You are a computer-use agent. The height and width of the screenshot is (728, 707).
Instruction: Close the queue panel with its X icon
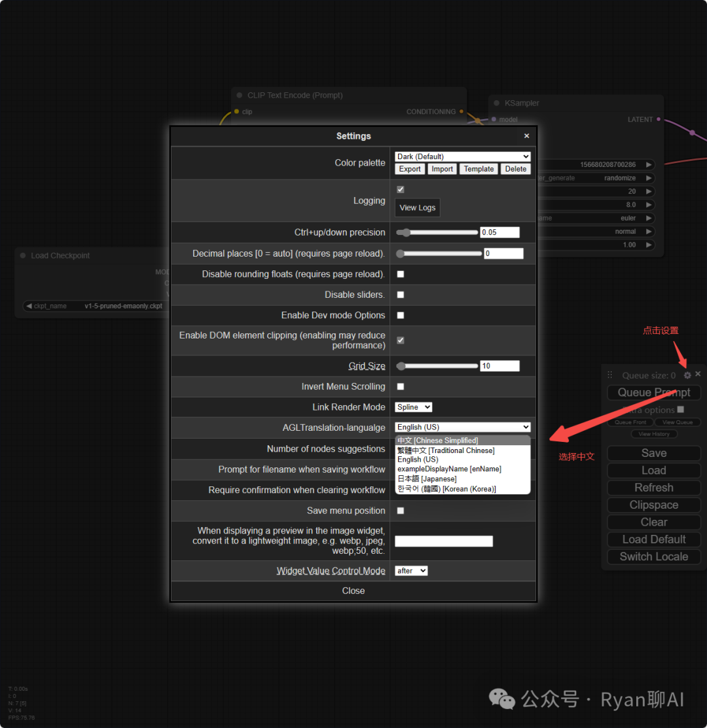pyautogui.click(x=698, y=374)
